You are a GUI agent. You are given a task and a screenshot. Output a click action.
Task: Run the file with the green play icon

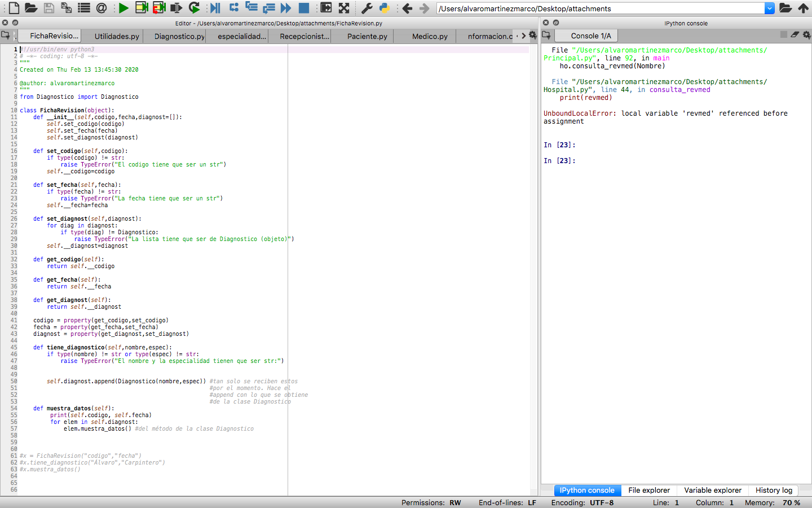tap(123, 8)
